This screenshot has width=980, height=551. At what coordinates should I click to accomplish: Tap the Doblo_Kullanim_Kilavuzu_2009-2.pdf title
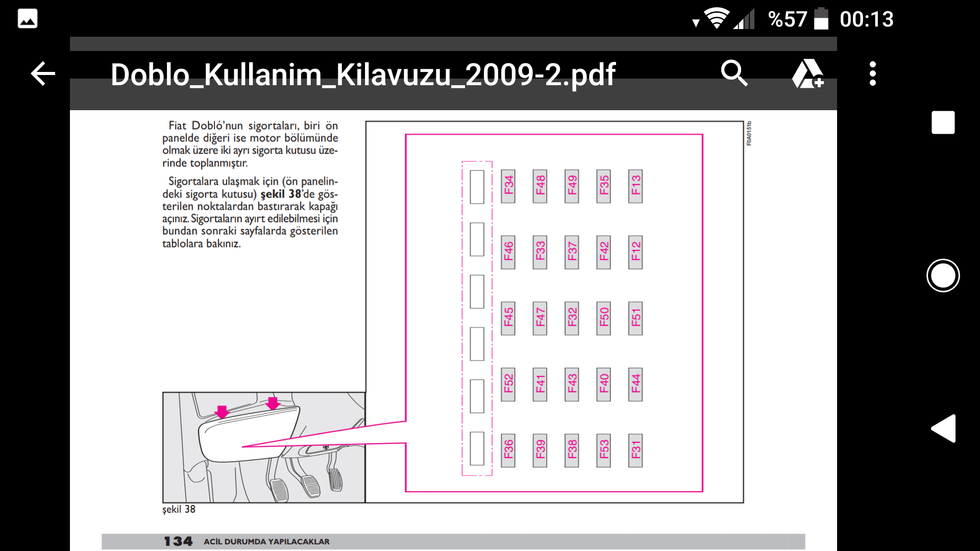363,74
